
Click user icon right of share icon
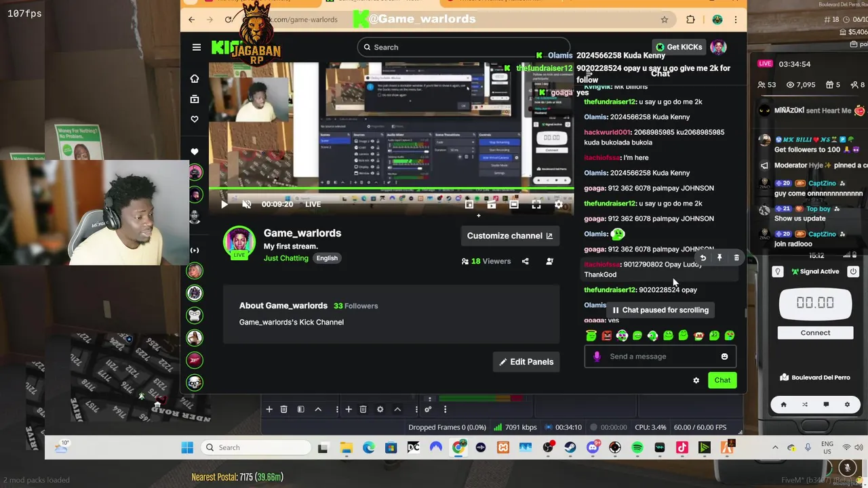[549, 261]
